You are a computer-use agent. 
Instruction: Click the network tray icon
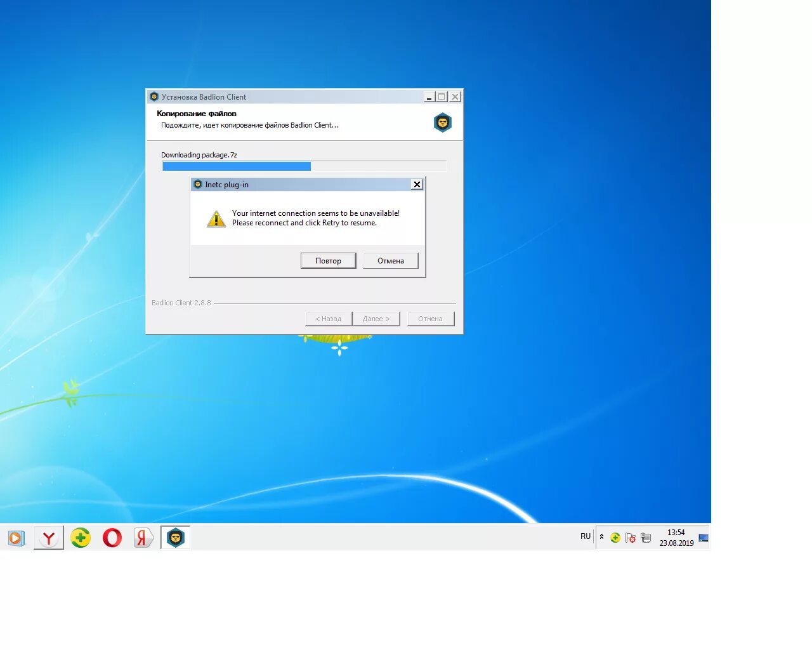646,538
